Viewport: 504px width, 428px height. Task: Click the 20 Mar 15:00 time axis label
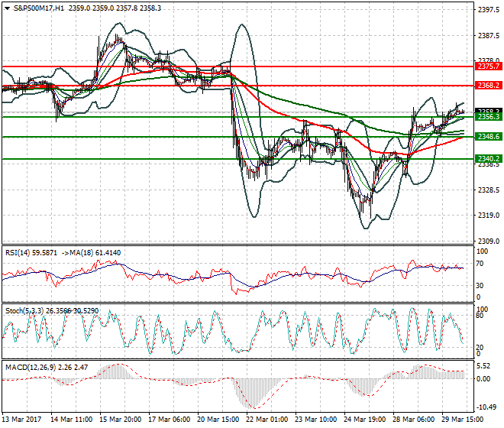pyautogui.click(x=218, y=420)
